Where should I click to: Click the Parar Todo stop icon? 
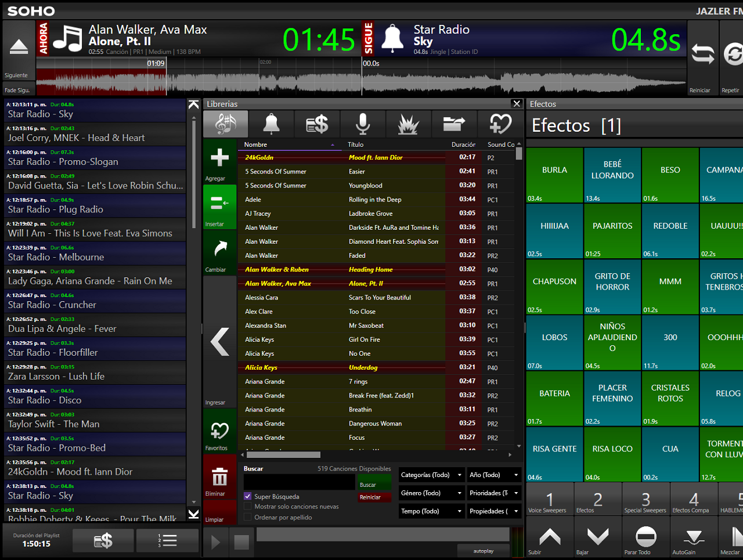coord(645,536)
